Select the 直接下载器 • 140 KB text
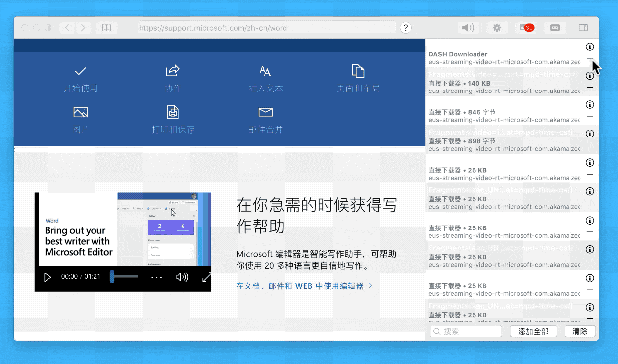Image resolution: width=618 pixels, height=364 pixels. (x=460, y=84)
